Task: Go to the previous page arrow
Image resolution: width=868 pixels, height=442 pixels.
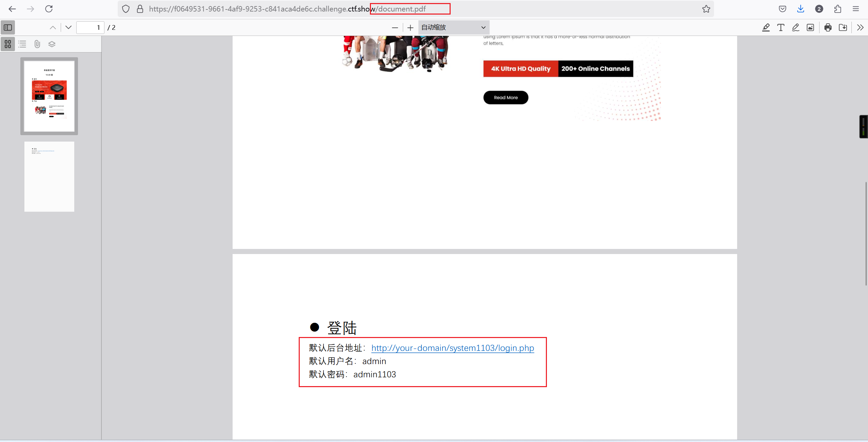Action: (53, 27)
